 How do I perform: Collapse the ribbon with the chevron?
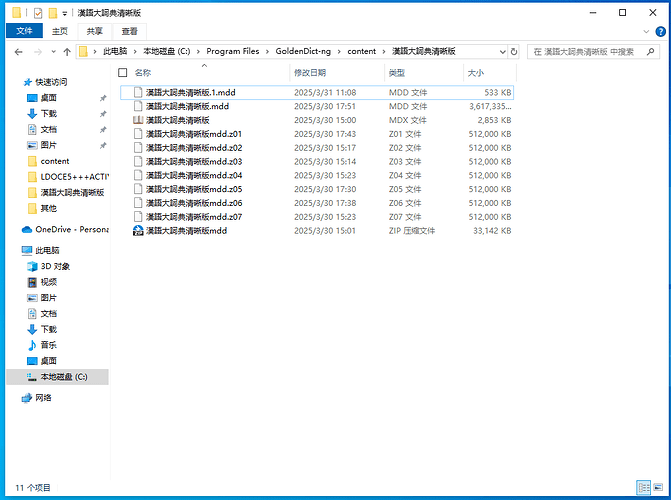646,31
